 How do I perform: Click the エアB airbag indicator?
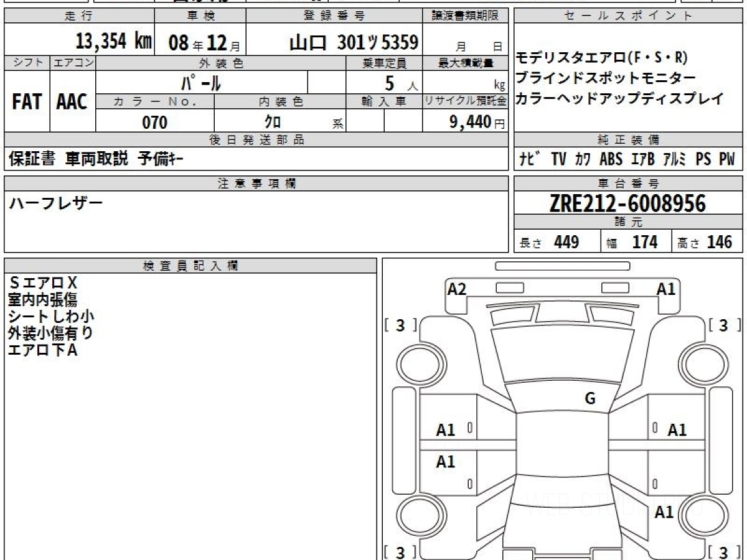(x=642, y=159)
